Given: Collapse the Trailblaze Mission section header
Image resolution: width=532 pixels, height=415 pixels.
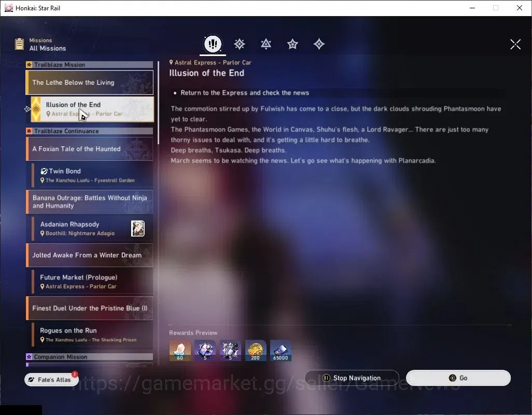Looking at the screenshot, I should point(90,64).
